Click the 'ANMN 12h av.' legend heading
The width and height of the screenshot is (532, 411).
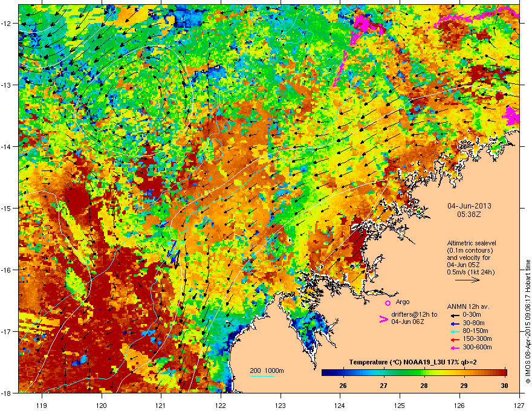coord(468,307)
